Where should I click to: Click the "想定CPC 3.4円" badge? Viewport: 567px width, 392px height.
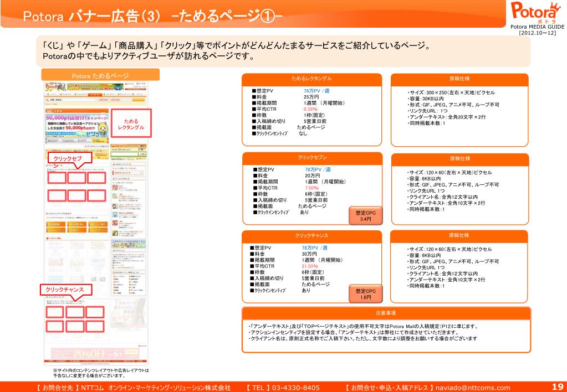(x=366, y=216)
